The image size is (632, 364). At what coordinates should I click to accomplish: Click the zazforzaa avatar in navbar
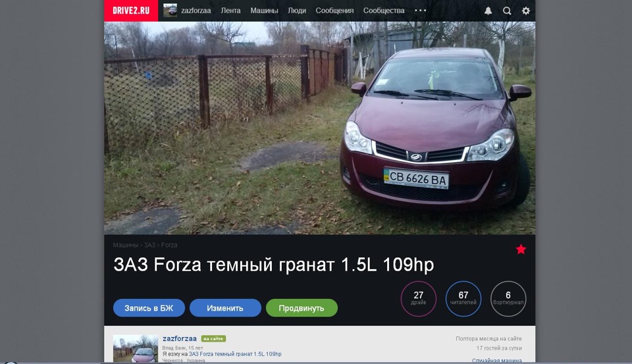(x=170, y=11)
